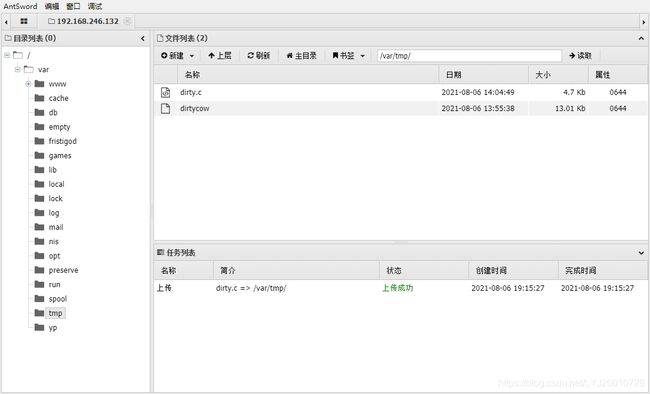Click the /var/tmp/ path field

point(470,56)
